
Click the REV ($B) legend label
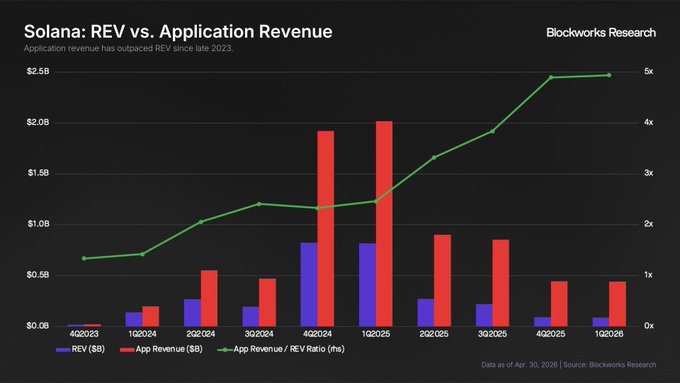tap(88, 349)
